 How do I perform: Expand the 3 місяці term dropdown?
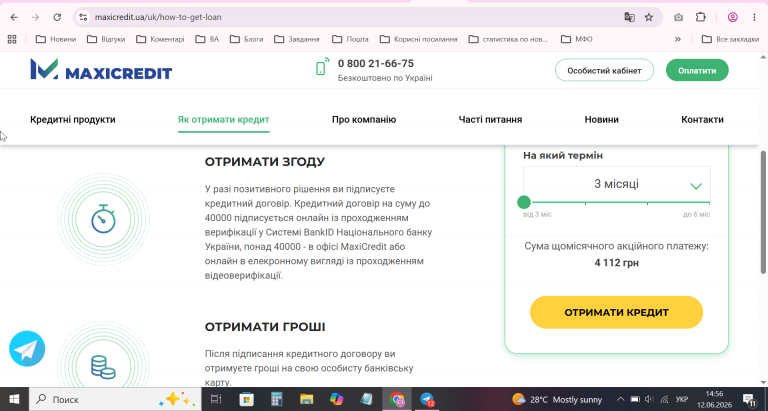pos(617,184)
